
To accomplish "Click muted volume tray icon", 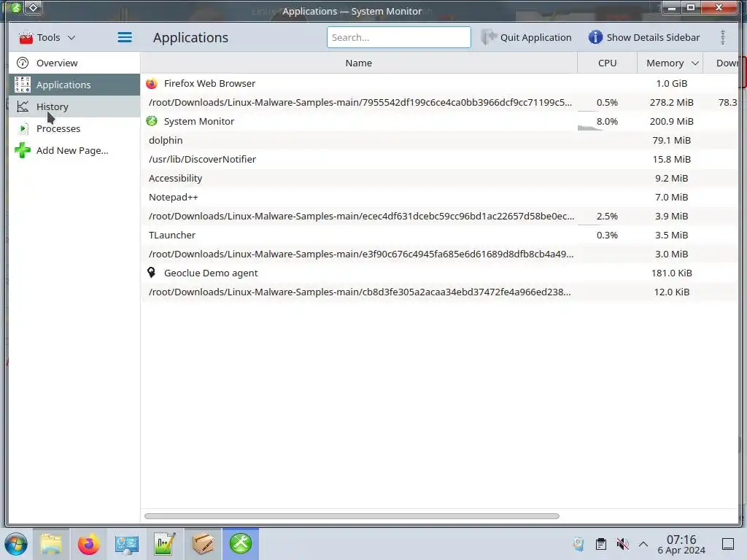I will click(x=622, y=544).
